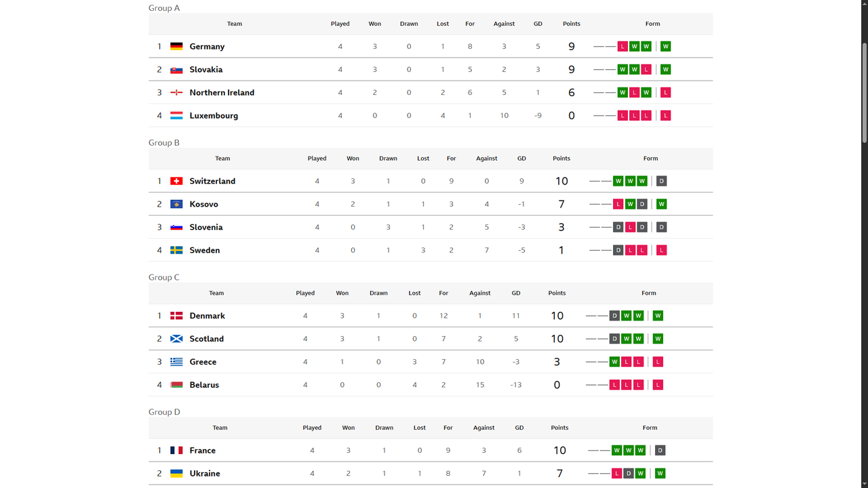Click the Switzerland flag icon
This screenshot has height=488, width=868.
(176, 181)
